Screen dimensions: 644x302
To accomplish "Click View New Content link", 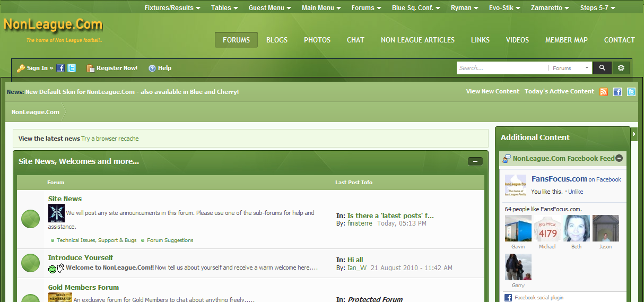I will 493,91.
